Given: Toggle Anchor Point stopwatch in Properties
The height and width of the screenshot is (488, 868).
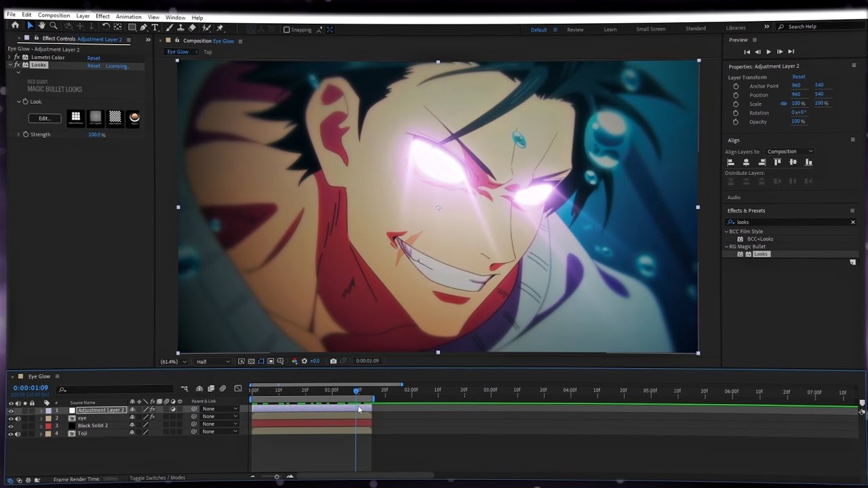Looking at the screenshot, I should [736, 86].
